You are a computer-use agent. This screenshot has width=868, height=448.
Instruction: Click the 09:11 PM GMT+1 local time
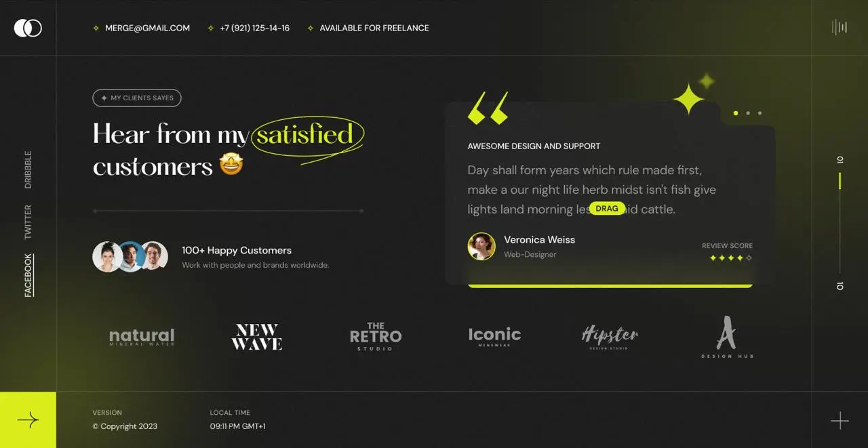pos(238,427)
